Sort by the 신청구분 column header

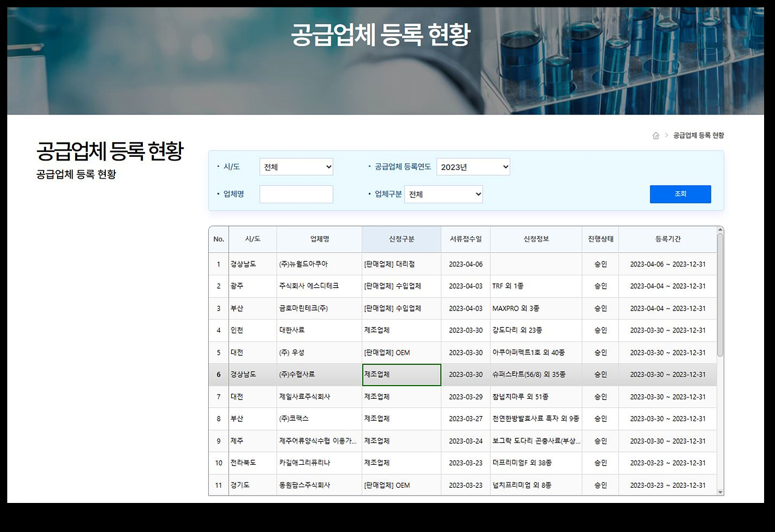point(401,239)
